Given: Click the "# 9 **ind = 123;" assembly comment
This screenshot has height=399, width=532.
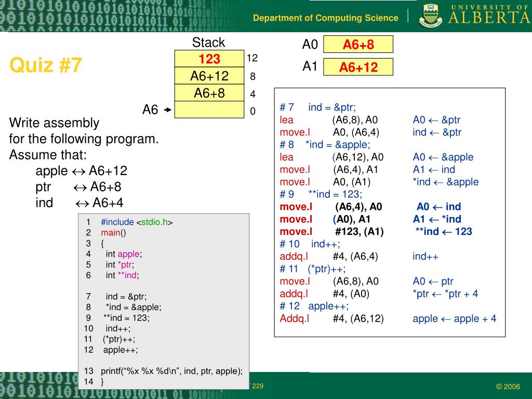Looking at the screenshot, I should 321,194.
